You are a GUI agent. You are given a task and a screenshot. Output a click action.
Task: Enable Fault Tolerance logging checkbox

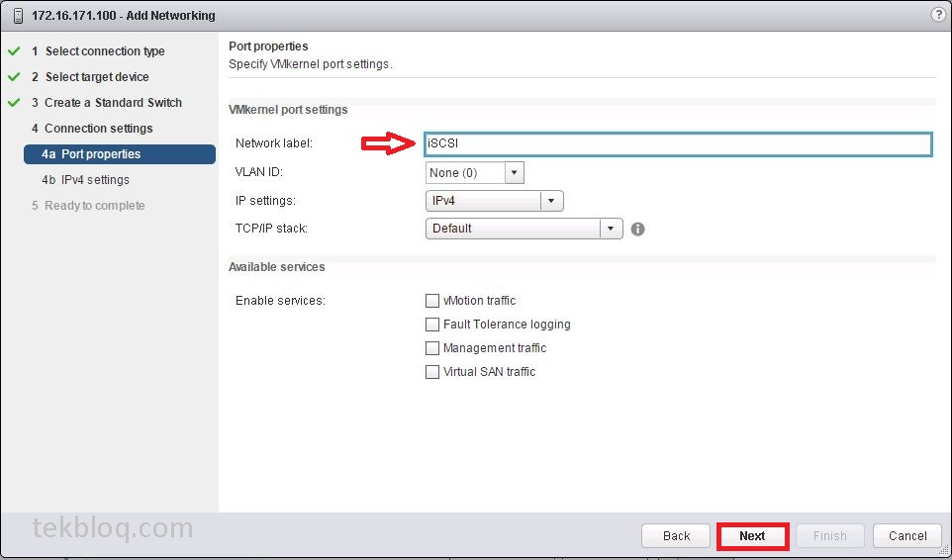pos(432,325)
